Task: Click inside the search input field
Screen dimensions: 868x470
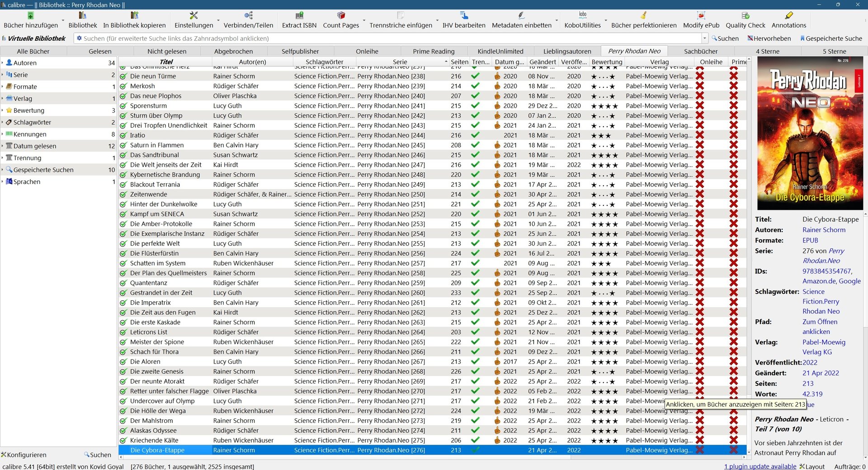Action: pyautogui.click(x=389, y=38)
